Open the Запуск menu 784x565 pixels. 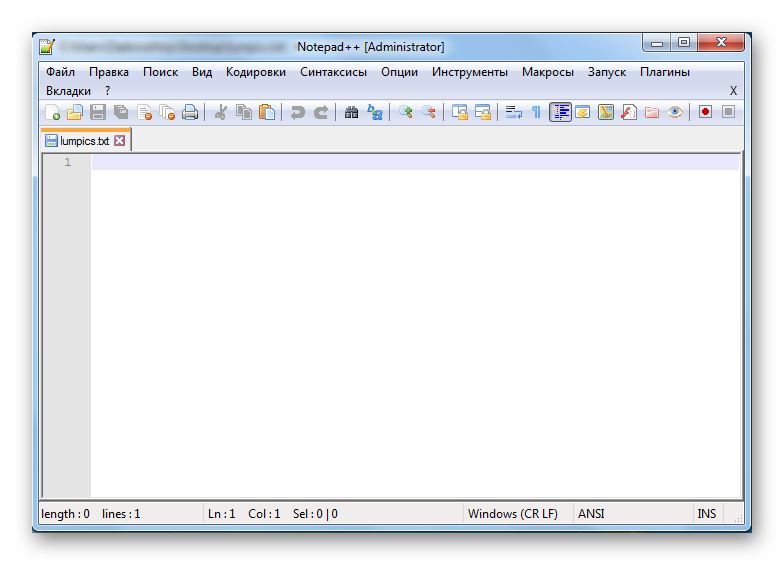click(x=606, y=72)
